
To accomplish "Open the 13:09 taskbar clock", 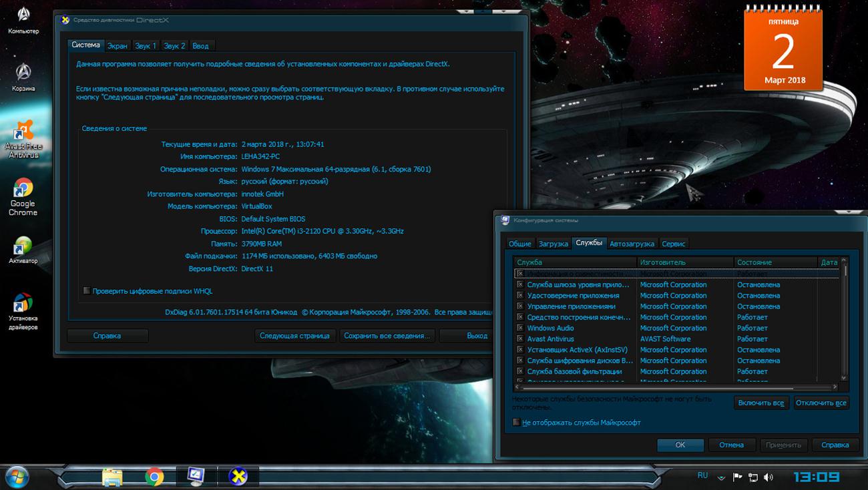I will point(816,477).
